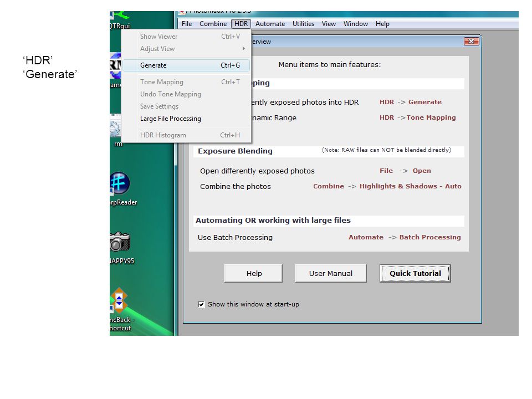Select the blue WarpReader desktop icon
The image size is (532, 399).
[120, 183]
